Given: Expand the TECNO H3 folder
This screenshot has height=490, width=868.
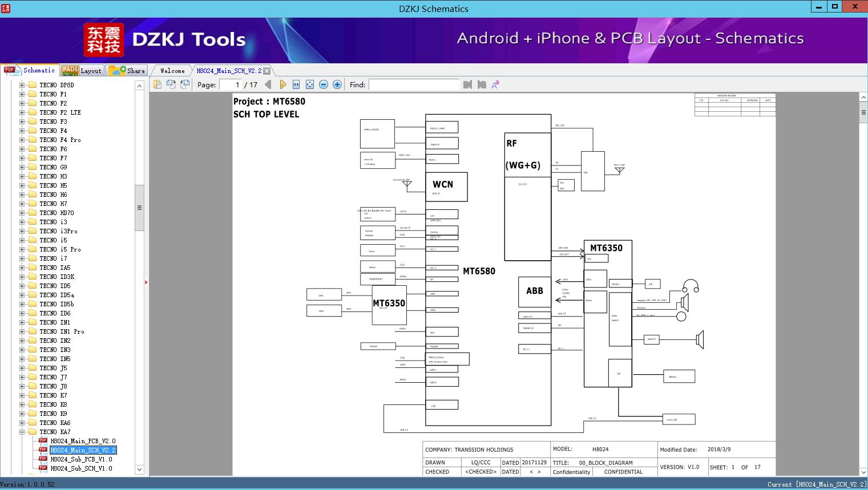Looking at the screenshot, I should click(x=22, y=176).
